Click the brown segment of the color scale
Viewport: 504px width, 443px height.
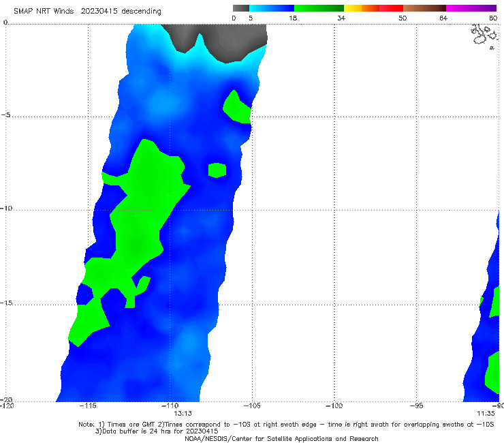(424, 8)
